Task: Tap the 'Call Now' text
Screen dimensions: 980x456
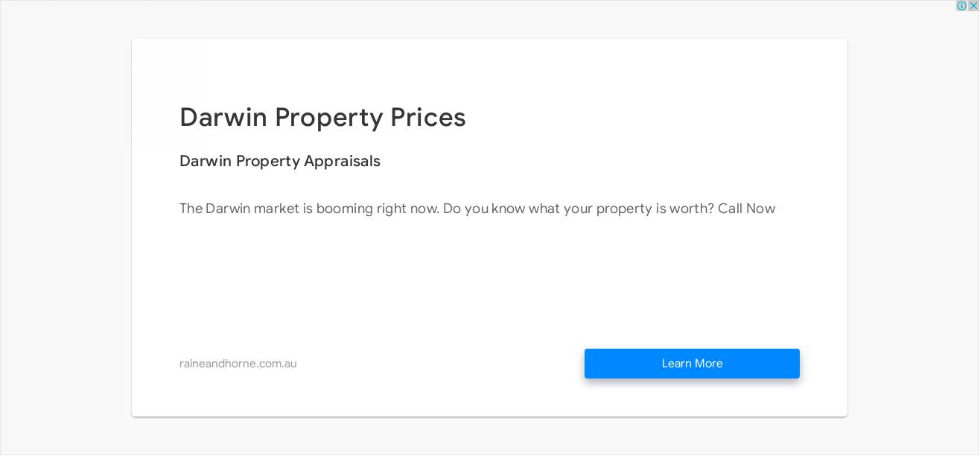Action: click(x=746, y=209)
